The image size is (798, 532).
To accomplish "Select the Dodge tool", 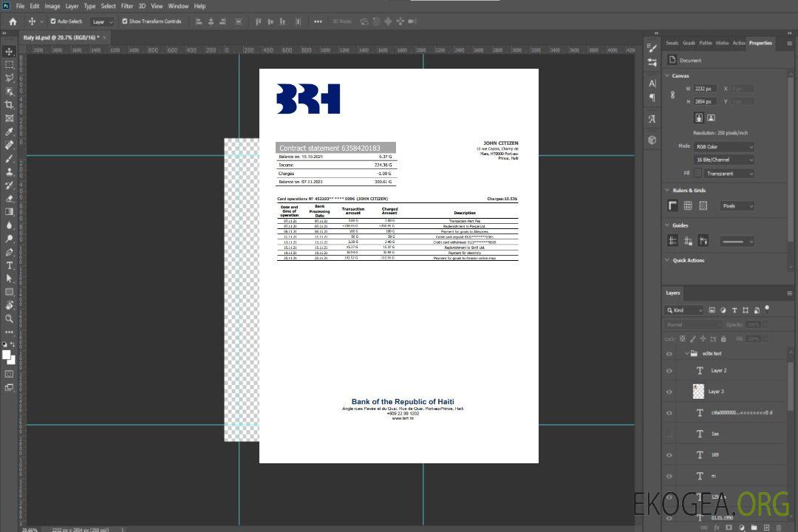I will (x=9, y=238).
